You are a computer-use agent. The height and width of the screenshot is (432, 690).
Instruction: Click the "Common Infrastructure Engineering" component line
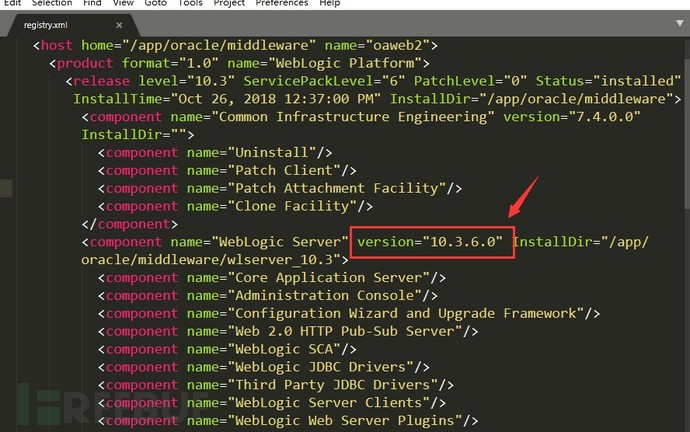pyautogui.click(x=361, y=117)
